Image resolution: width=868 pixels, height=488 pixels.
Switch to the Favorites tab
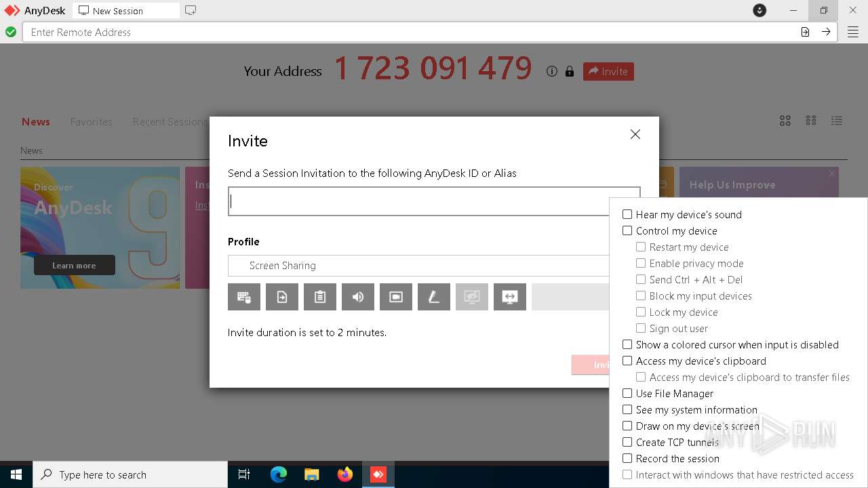coord(91,122)
